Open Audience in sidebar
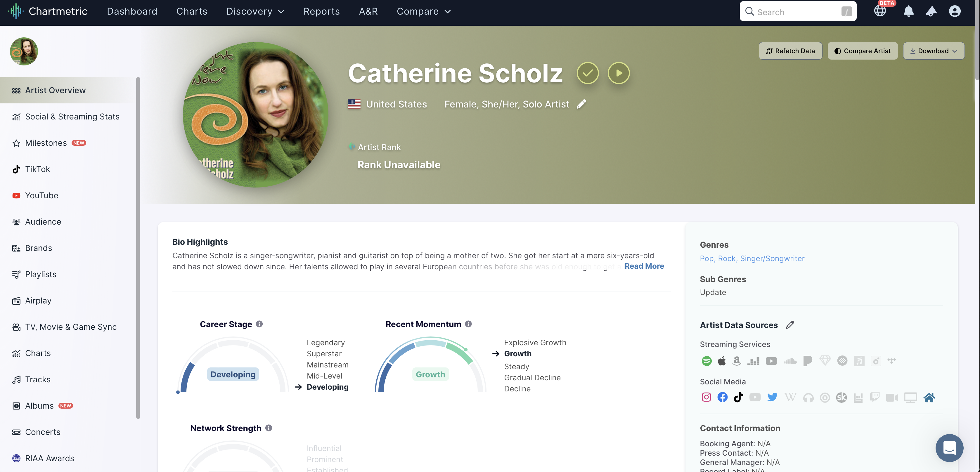 click(68, 221)
